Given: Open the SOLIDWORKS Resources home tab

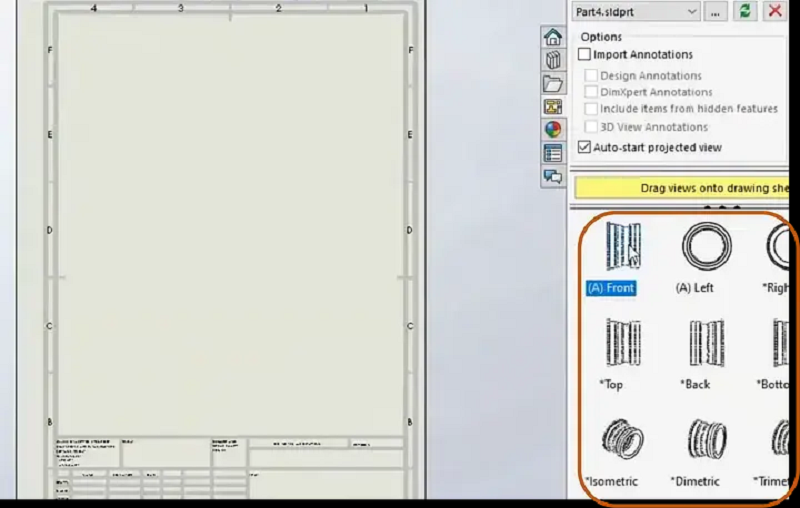Looking at the screenshot, I should (x=552, y=38).
